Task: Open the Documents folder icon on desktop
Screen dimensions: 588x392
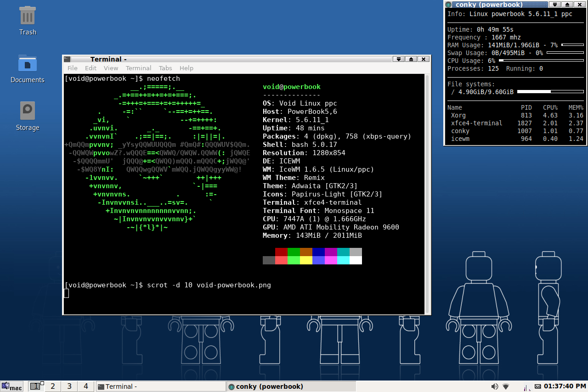Action: 28,63
